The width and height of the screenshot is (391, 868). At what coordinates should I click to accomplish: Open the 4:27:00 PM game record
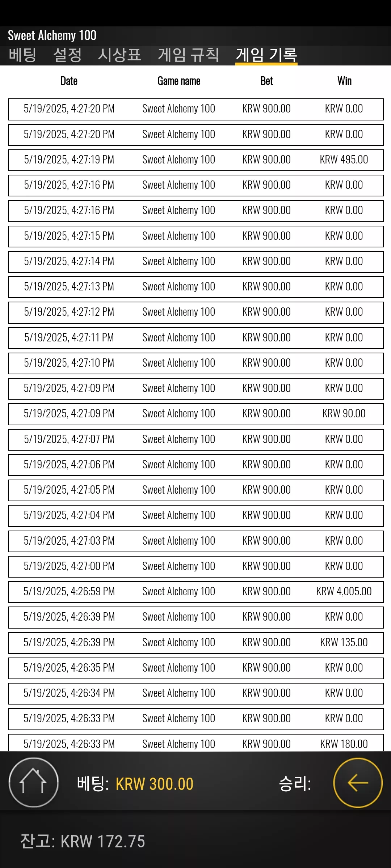tap(196, 566)
